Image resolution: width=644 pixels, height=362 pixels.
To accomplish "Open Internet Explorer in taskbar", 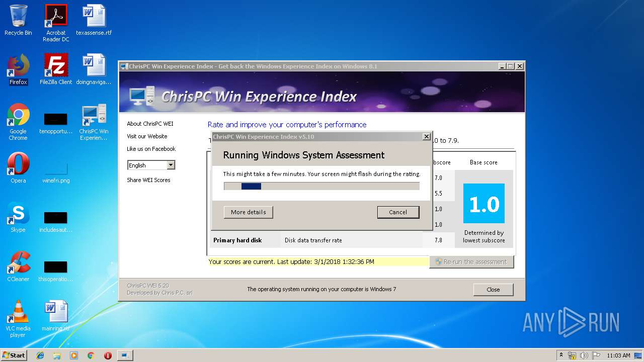I will pos(40,355).
